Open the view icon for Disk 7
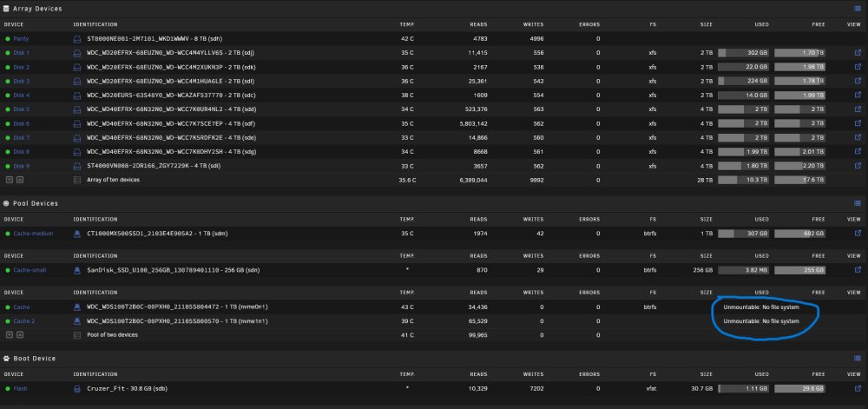This screenshot has width=868, height=409. (x=858, y=137)
